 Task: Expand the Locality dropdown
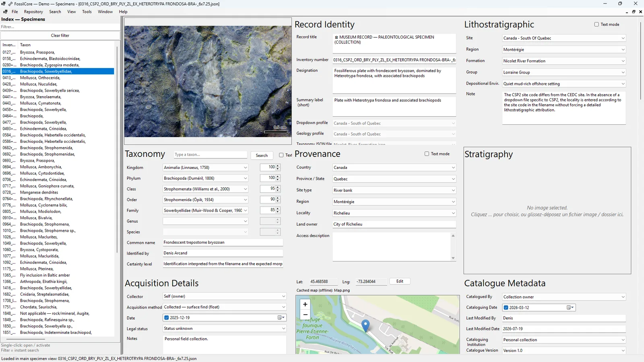point(394,213)
